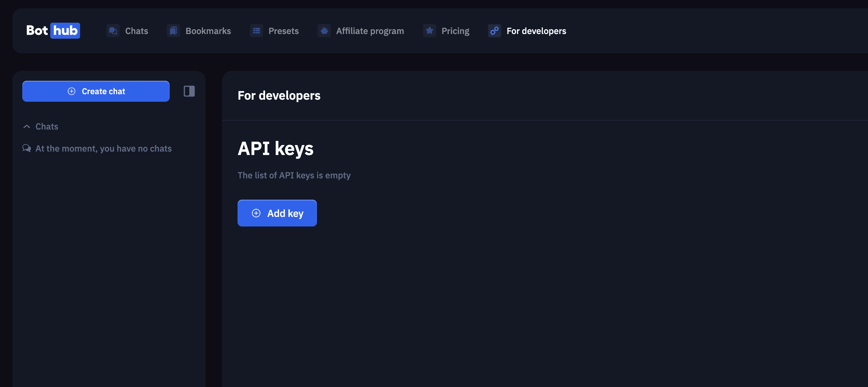The image size is (868, 387).
Task: Click plus icon inside Add key button
Action: 256,213
